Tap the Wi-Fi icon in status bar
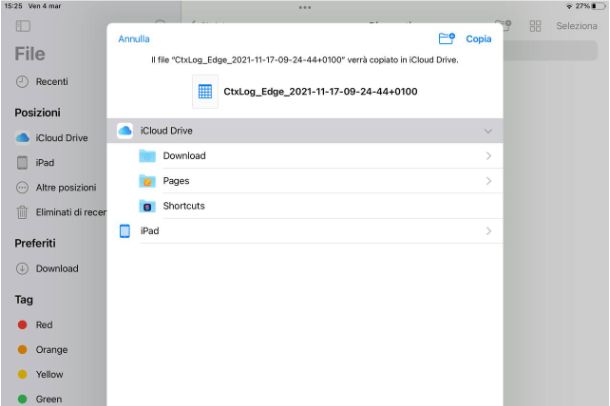610x406 pixels. 569,6
